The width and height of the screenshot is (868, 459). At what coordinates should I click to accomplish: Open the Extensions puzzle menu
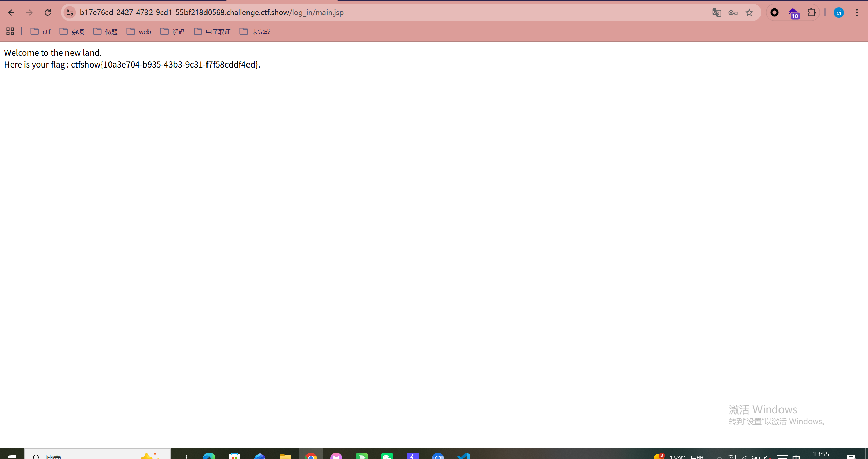coord(811,13)
